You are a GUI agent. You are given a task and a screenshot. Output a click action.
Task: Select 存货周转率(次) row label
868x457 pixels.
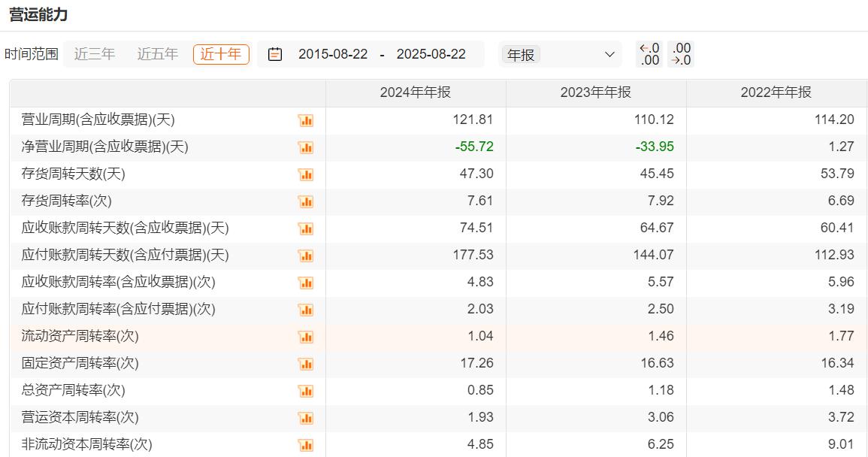[66, 201]
